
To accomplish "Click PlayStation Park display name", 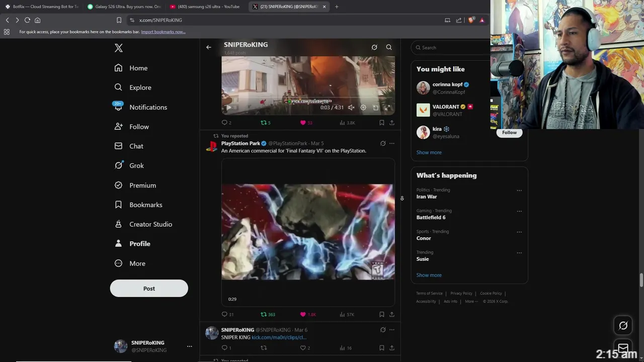I will [240, 143].
